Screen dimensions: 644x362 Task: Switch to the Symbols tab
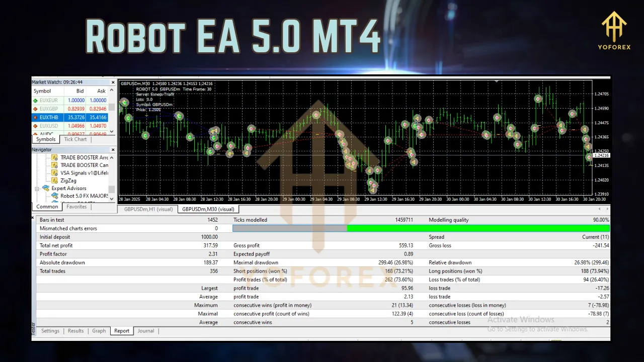46,139
